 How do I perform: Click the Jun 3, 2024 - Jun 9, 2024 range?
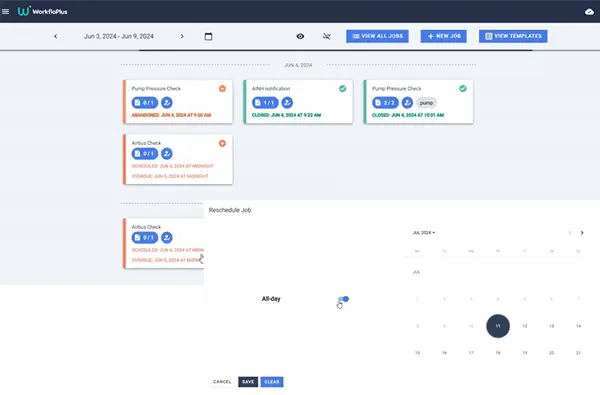coord(119,36)
